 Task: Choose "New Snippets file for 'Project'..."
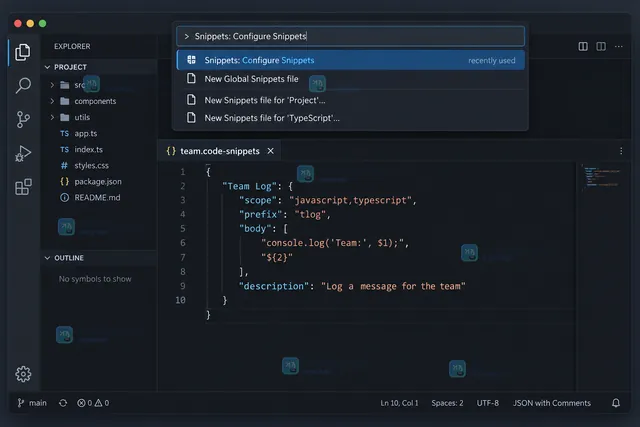coord(351,100)
